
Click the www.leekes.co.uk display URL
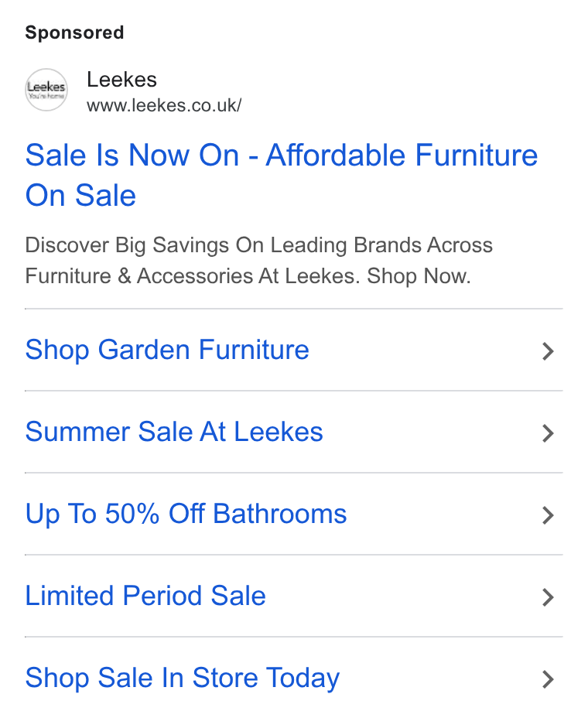(164, 105)
